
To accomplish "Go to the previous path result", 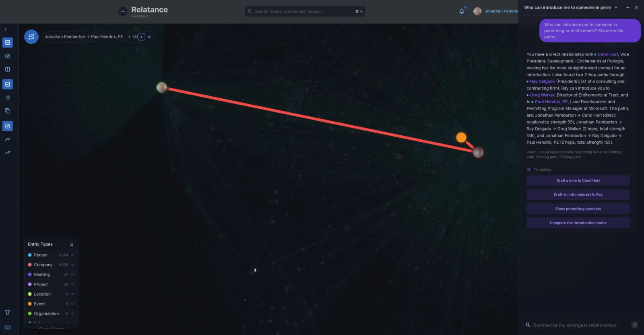I will coord(129,37).
